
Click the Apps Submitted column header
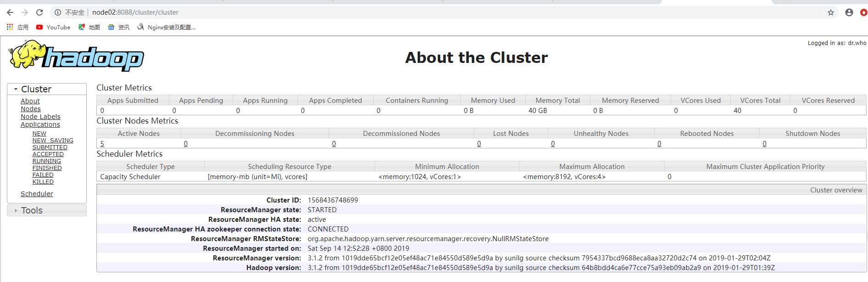133,101
